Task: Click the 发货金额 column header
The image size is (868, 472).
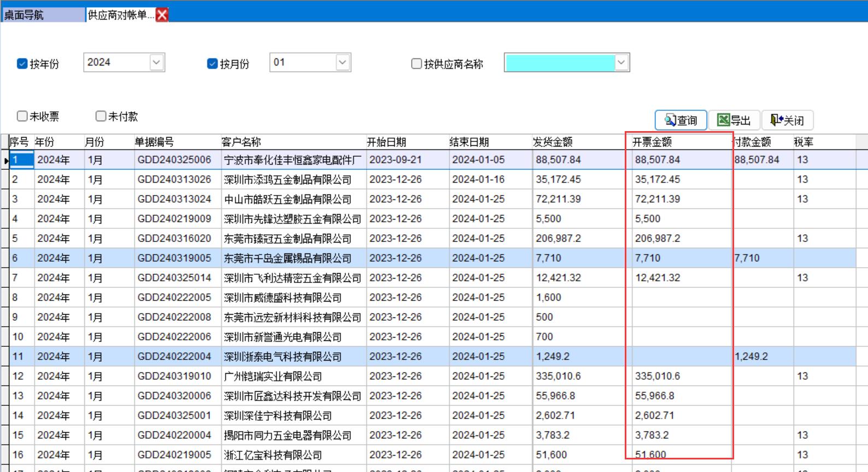Action: coord(553,142)
